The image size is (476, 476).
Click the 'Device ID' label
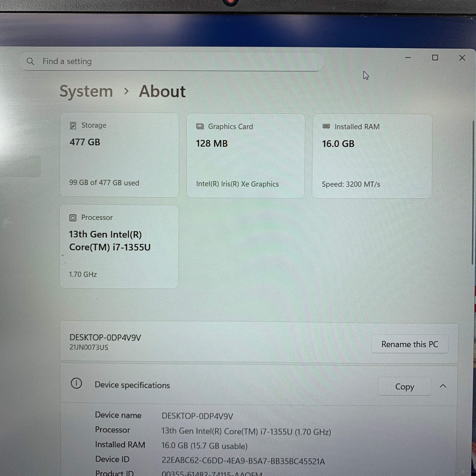[112, 459]
